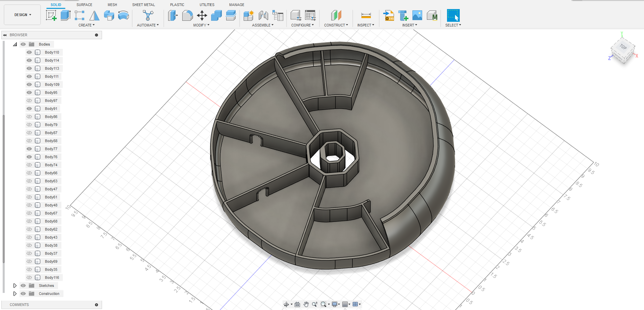Open the Select dropdown menu
Image resolution: width=644 pixels, height=310 pixels.
453,25
